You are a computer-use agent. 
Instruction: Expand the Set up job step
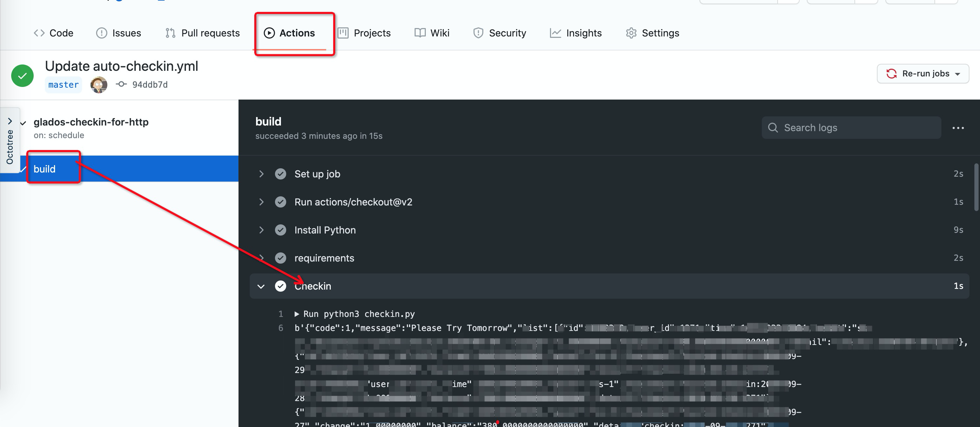[x=261, y=174]
